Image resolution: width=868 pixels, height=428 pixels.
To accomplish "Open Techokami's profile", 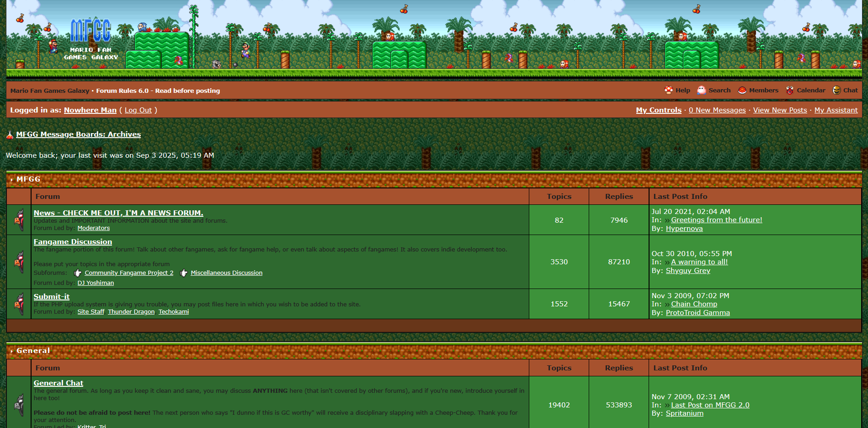I will (174, 312).
